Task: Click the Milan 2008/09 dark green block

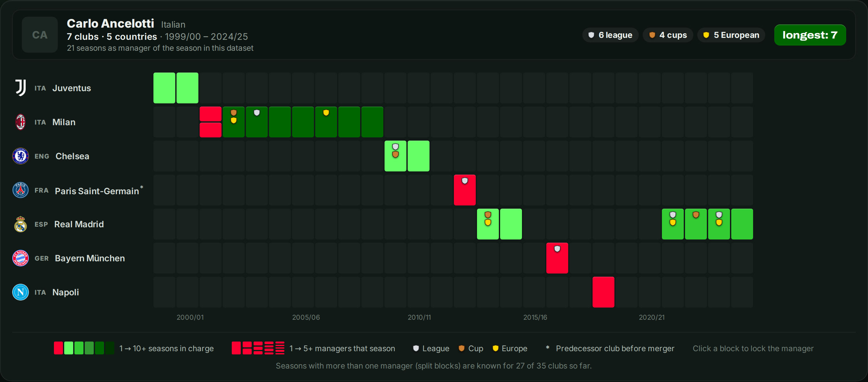Action: (x=372, y=122)
